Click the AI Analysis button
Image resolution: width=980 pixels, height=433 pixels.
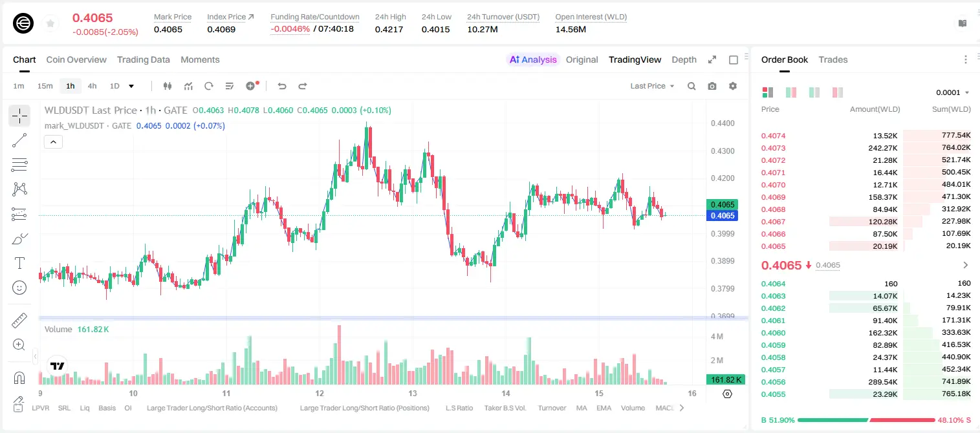[532, 59]
